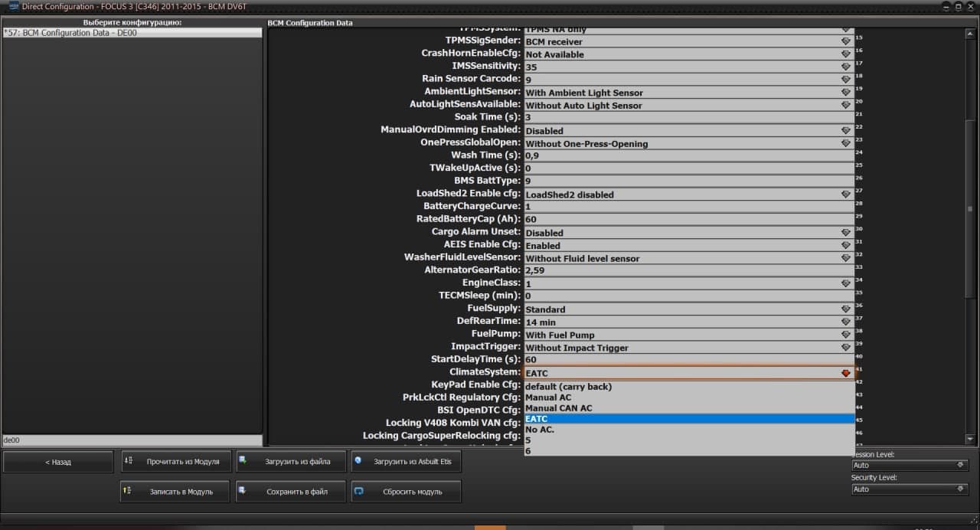Open the Session Level dropdown
The height and width of the screenshot is (530, 980).
[x=909, y=465]
